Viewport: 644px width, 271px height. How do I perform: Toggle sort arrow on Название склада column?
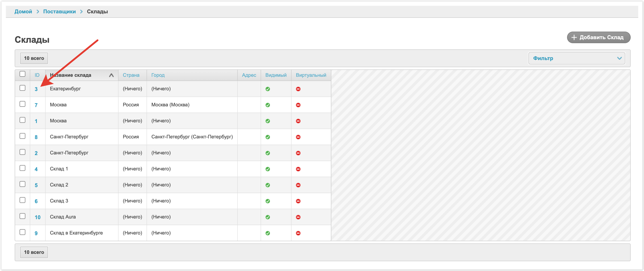[x=111, y=75]
